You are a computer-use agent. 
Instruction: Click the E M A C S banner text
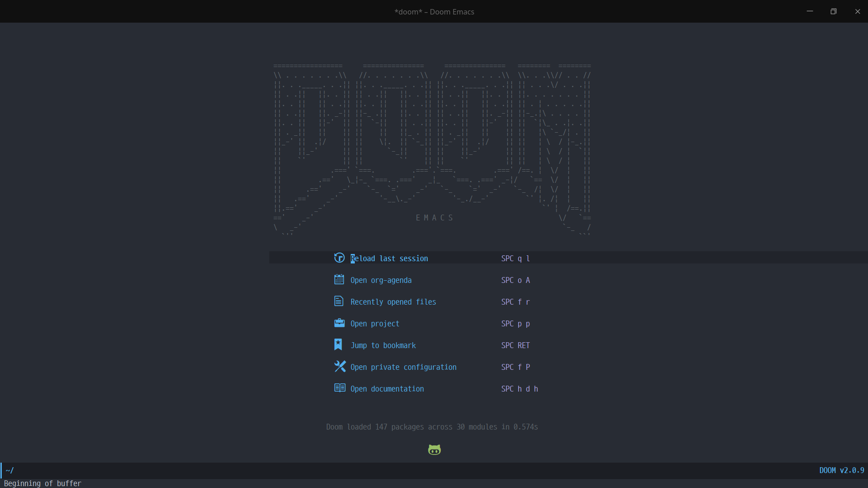tap(434, 218)
